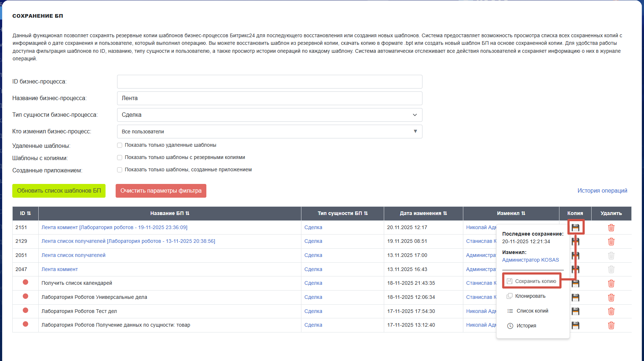The image size is (644, 361).
Task: Open template Лента коммент [Лаборатория роботов - 19-11-2025]
Action: [114, 227]
